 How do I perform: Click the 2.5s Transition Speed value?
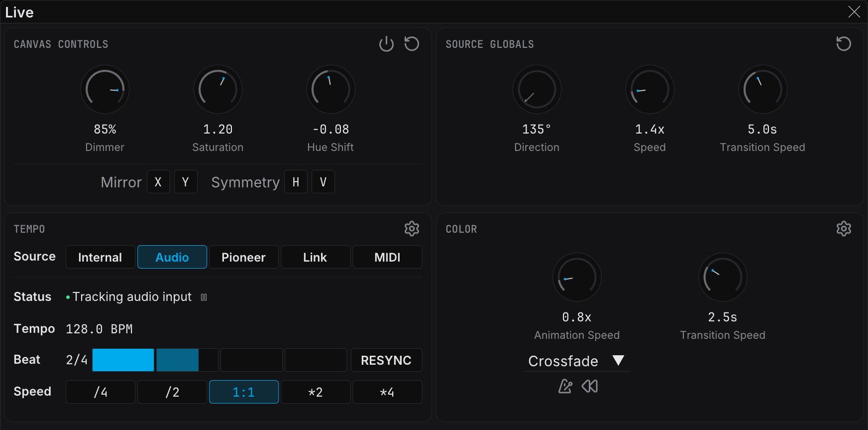tap(723, 317)
